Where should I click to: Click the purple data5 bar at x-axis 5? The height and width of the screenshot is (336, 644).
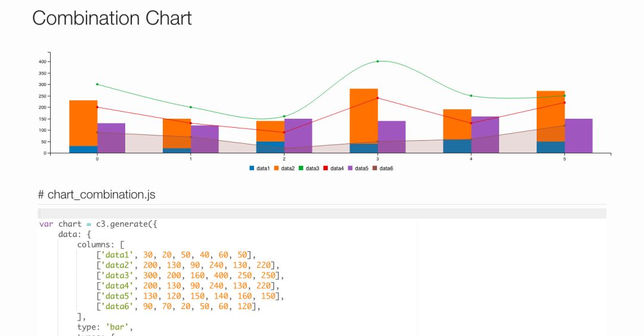point(578,135)
